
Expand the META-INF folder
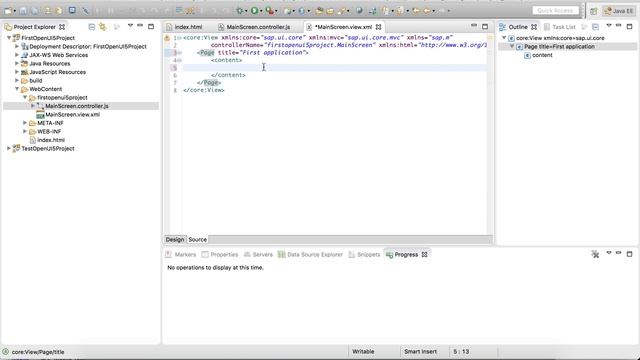coord(25,123)
